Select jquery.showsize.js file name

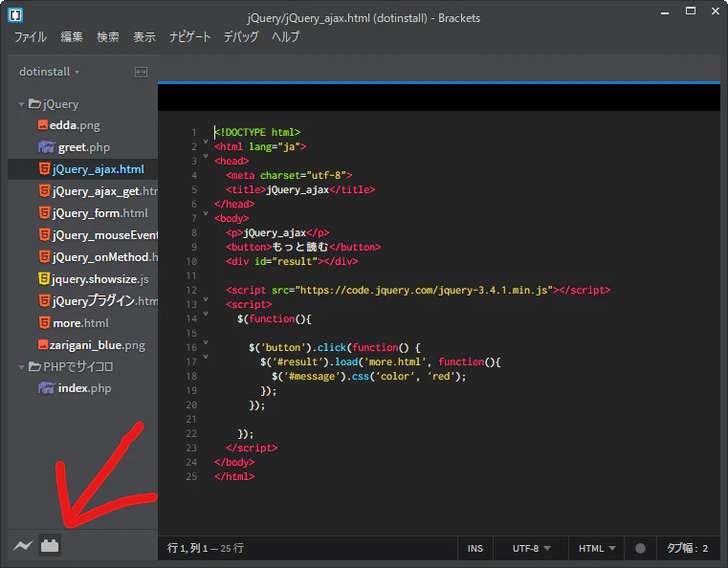(100, 279)
